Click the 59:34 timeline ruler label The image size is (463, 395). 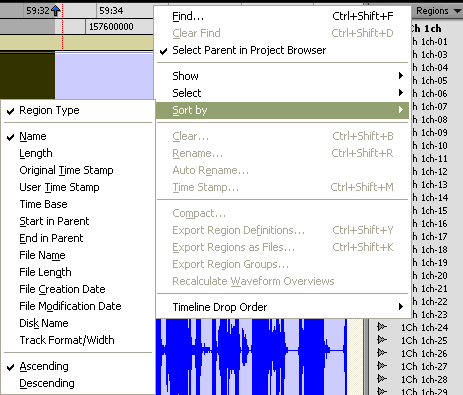click(x=111, y=11)
